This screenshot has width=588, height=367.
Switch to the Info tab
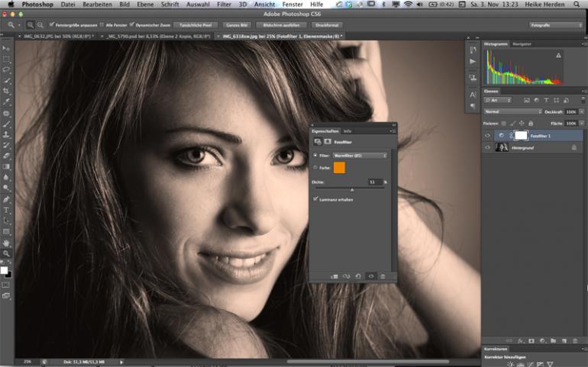[x=347, y=131]
